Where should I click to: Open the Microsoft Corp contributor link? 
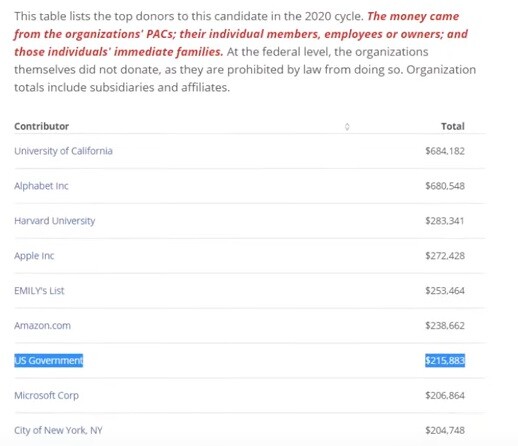point(46,396)
